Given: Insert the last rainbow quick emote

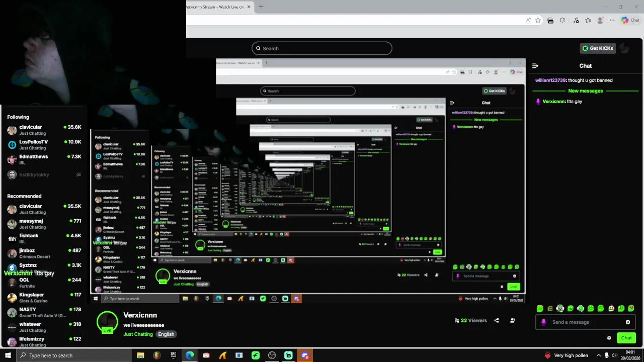Looking at the screenshot, I should (631, 308).
